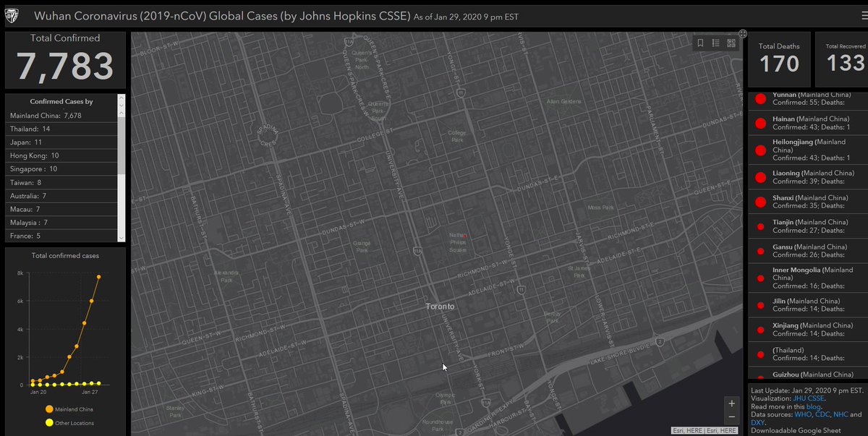
Task: Select the France: 5 row
Action: (61, 236)
